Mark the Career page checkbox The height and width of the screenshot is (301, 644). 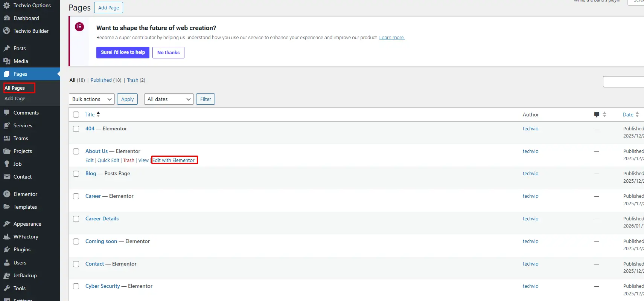(x=76, y=196)
